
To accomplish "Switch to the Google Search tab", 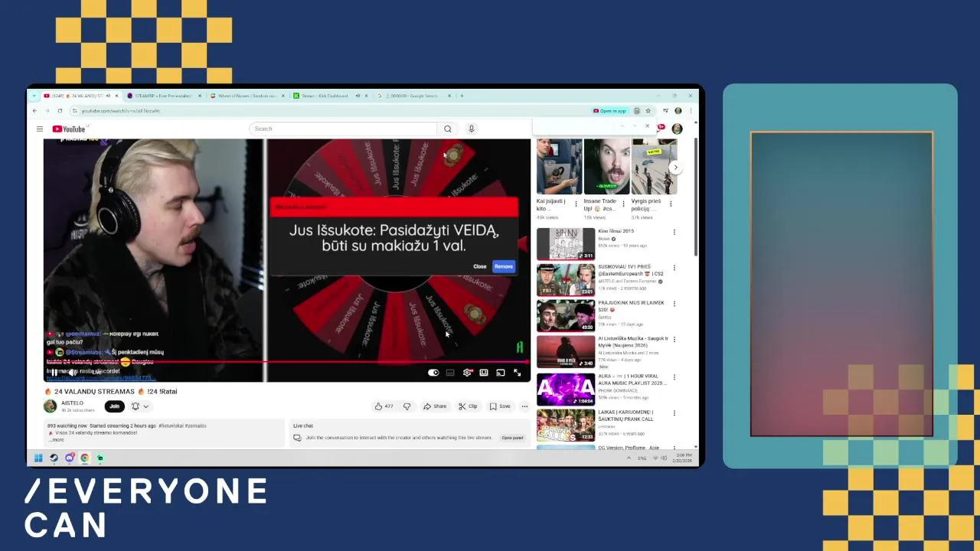I will pos(413,96).
